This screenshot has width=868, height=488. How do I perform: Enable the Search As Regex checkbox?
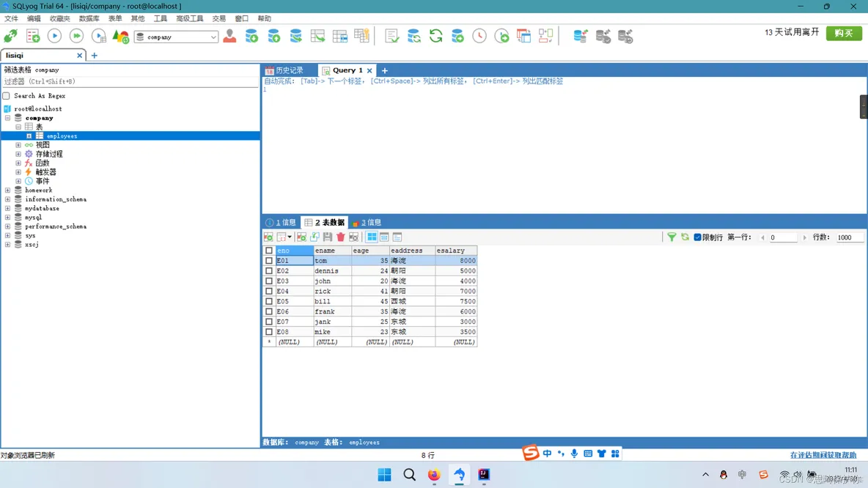7,96
